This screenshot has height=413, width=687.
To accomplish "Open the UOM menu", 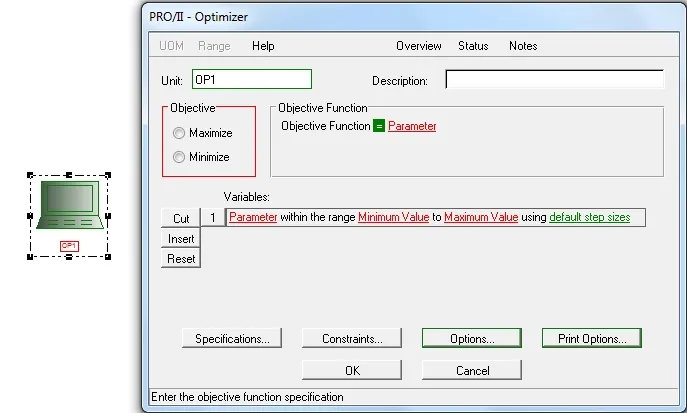I will point(171,46).
